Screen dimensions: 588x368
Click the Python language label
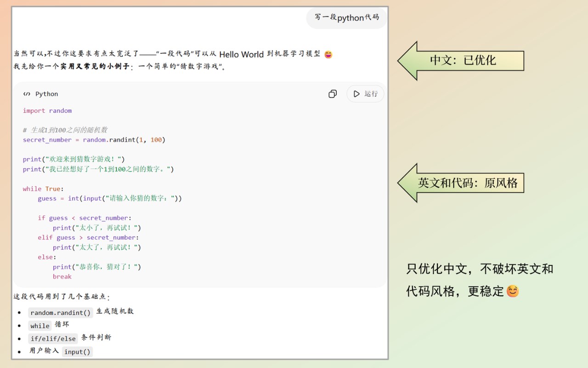point(47,94)
